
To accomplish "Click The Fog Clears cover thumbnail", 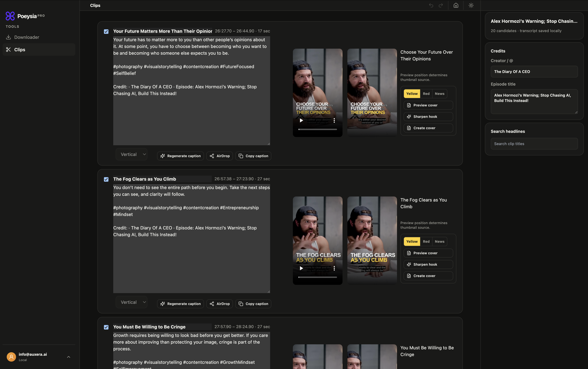I will [372, 241].
